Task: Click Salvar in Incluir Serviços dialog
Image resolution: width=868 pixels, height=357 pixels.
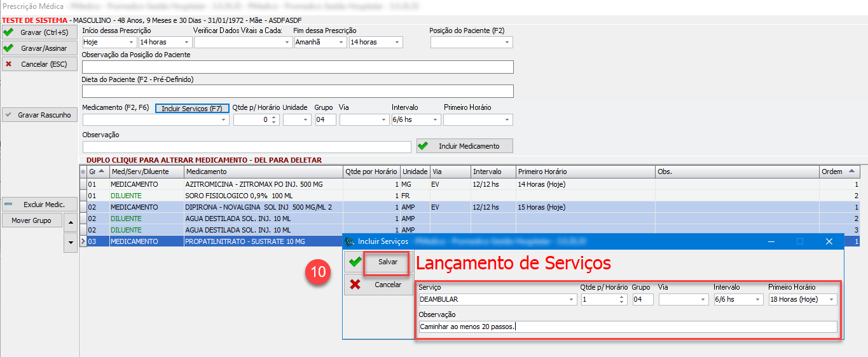Action: point(387,262)
